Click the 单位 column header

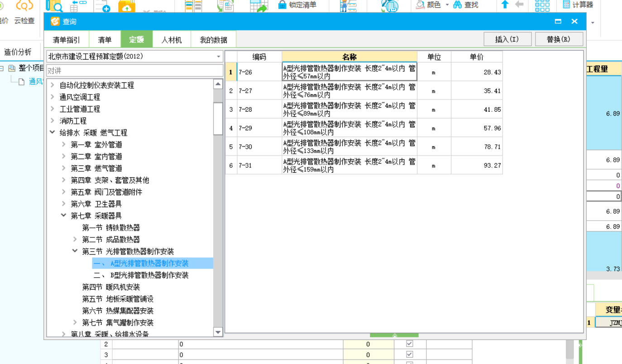coord(434,57)
